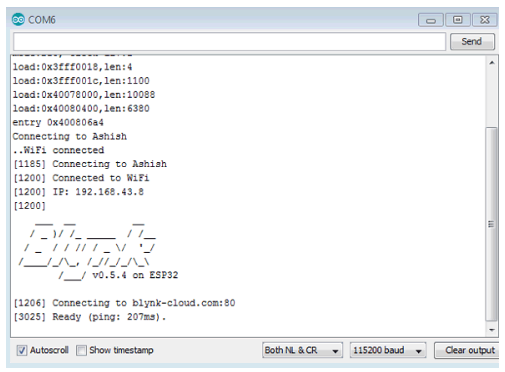The height and width of the screenshot is (372, 505).
Task: Open the 115200 baud rate dropdown
Action: click(x=388, y=350)
